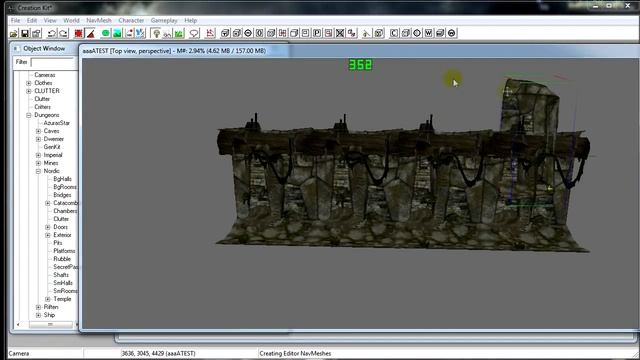Click the red navmesh editing mode icon
This screenshot has height=360, width=640.
tap(210, 33)
